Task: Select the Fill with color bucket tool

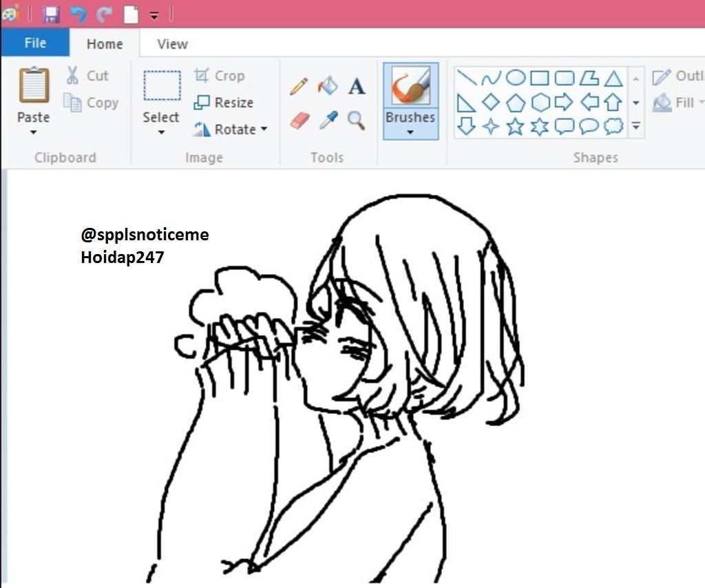Action: point(328,85)
